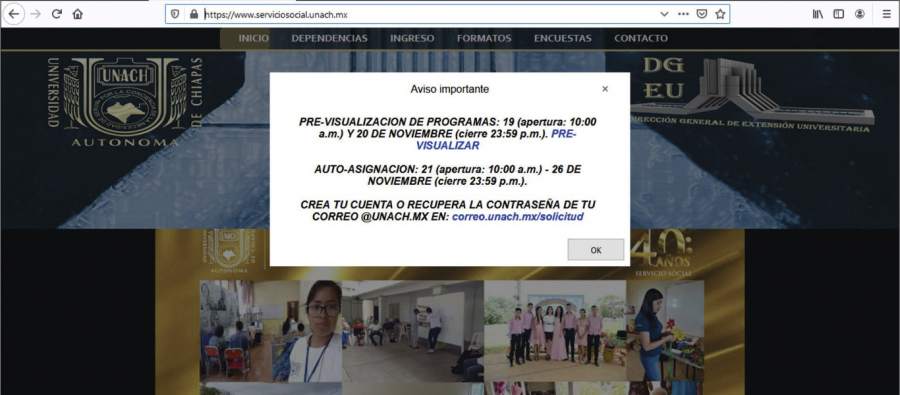Select the DEPENDENCIAS menu item
This screenshot has width=900, height=395.
[329, 38]
